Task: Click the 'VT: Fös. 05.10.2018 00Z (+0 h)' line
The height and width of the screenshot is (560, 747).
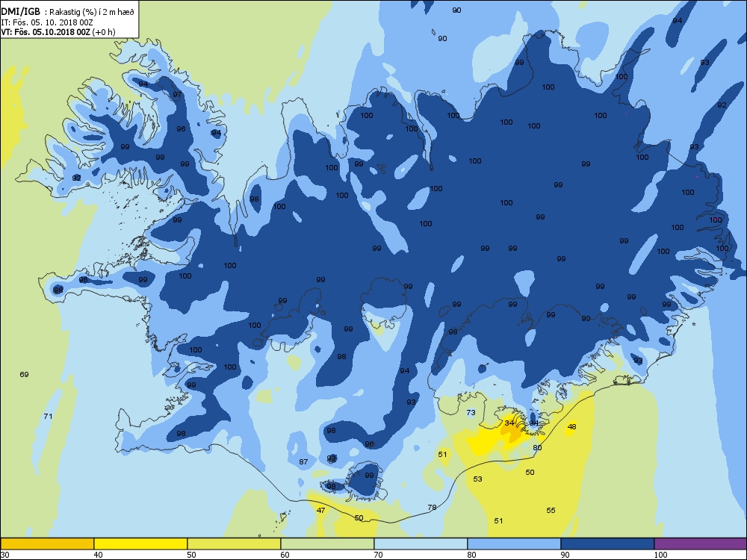Action: click(58, 32)
